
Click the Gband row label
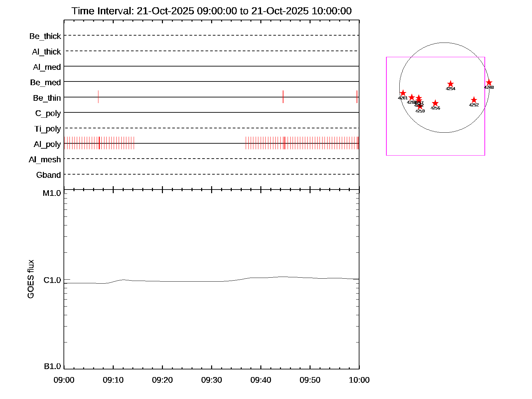tap(49, 175)
